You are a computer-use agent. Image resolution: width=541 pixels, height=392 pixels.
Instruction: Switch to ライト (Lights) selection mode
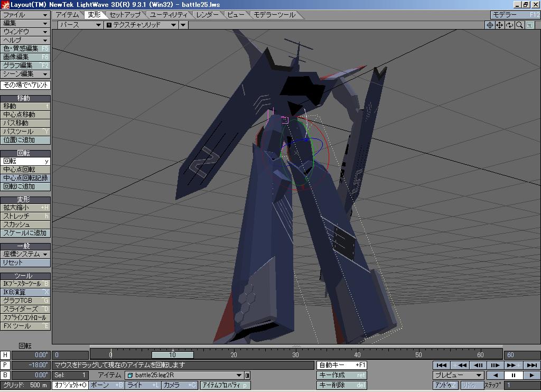(143, 385)
